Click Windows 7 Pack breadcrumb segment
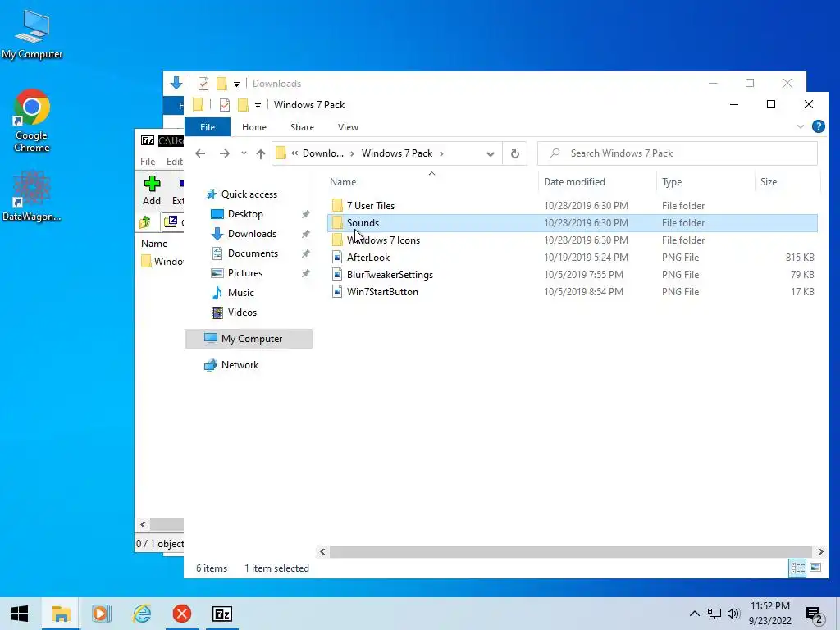The width and height of the screenshot is (840, 630). pyautogui.click(x=397, y=153)
